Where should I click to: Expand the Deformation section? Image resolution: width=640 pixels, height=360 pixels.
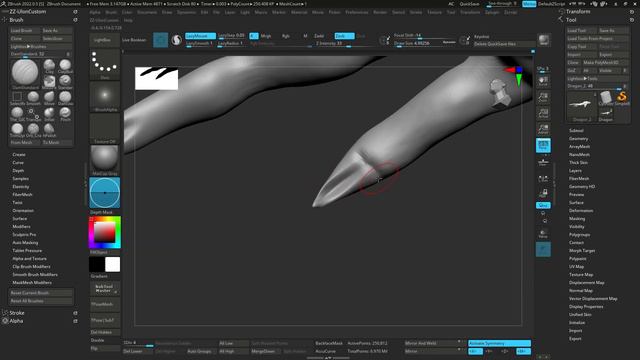click(x=581, y=211)
